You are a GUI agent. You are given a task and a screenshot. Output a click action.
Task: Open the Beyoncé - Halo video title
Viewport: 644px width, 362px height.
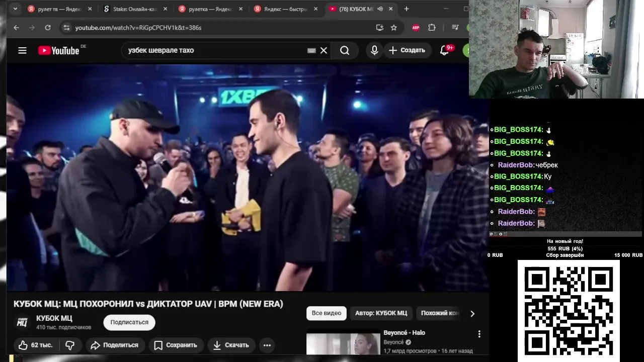pyautogui.click(x=404, y=333)
